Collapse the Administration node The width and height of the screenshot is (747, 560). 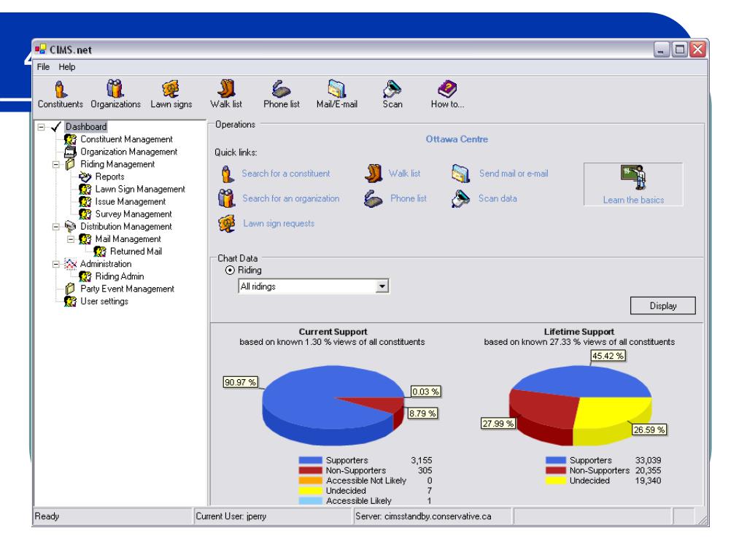pos(55,264)
